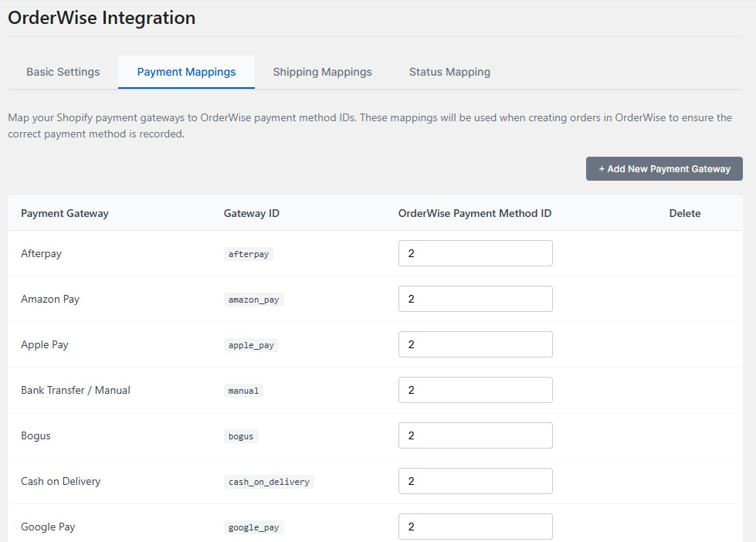The image size is (756, 542).
Task: Edit Afterpay OrderWise payment method ID field
Action: tap(476, 253)
